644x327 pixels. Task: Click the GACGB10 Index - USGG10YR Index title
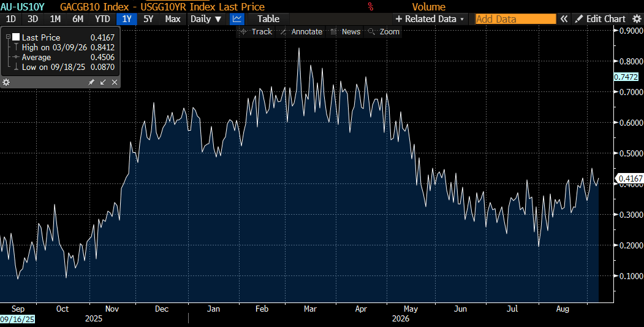point(162,7)
